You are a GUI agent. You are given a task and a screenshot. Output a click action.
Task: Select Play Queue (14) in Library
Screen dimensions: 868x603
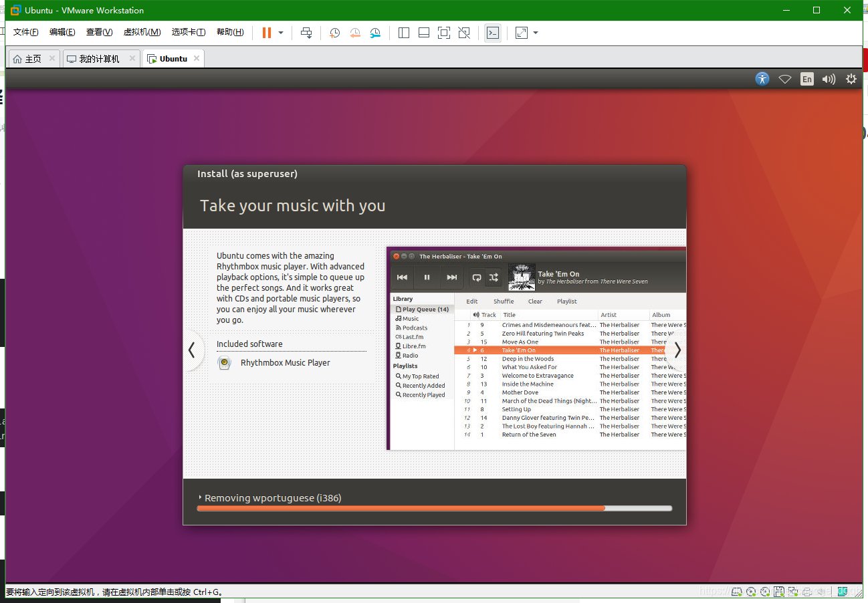click(422, 310)
